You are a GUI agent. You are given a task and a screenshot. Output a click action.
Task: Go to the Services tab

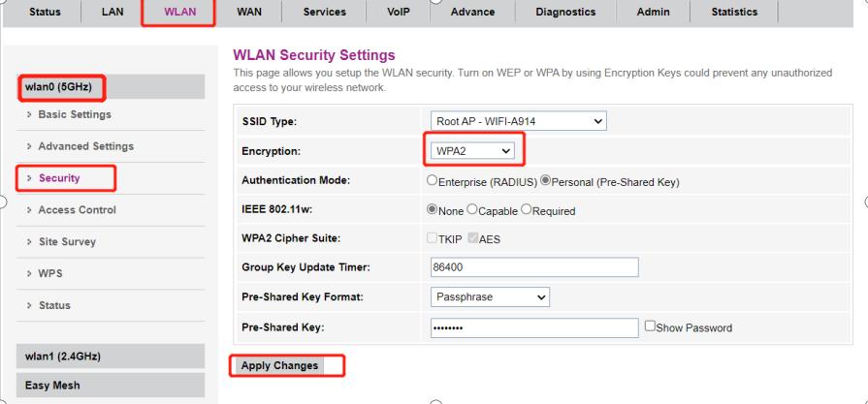coord(324,12)
